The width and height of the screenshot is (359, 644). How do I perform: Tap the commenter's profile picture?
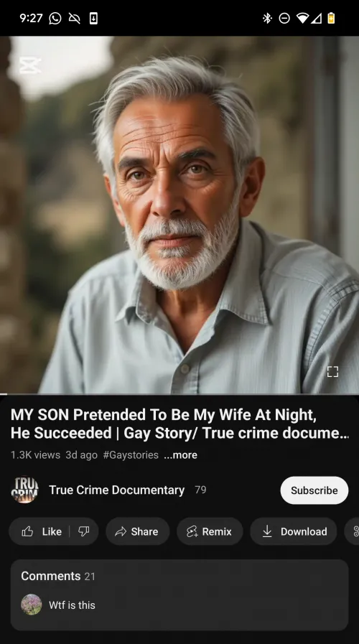pyautogui.click(x=31, y=605)
